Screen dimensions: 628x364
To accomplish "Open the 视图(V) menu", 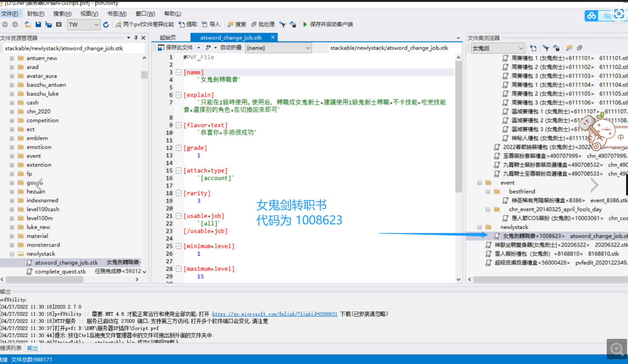I will point(89,14).
